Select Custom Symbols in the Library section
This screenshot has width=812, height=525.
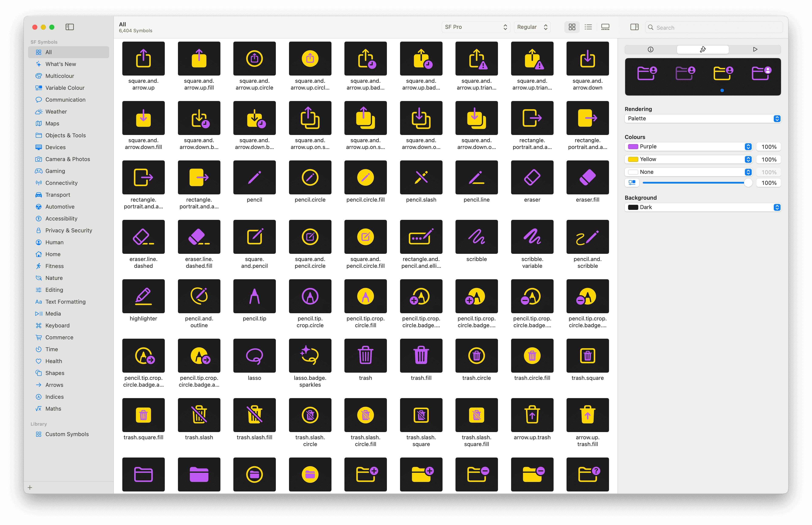tap(67, 434)
